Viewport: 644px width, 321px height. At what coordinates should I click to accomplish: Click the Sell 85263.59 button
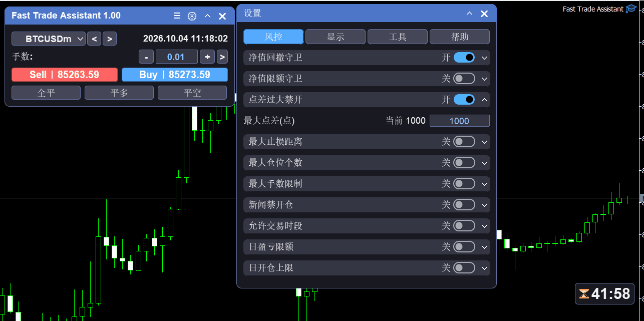click(65, 75)
